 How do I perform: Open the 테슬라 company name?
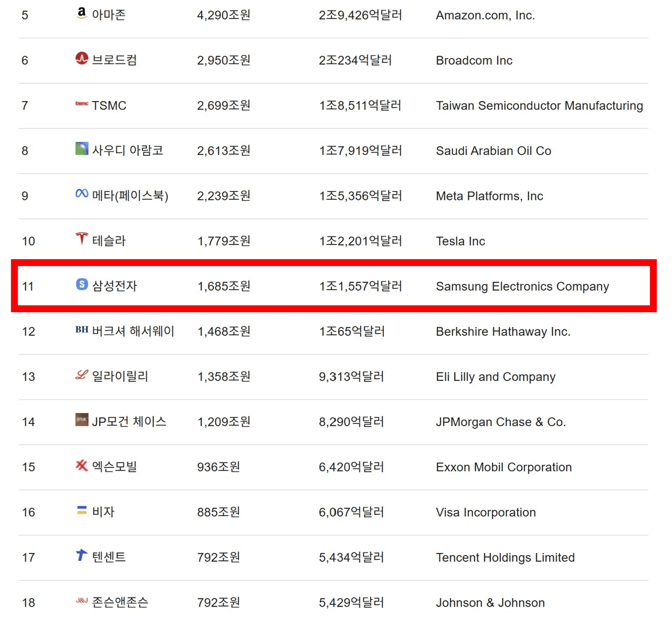(x=109, y=241)
